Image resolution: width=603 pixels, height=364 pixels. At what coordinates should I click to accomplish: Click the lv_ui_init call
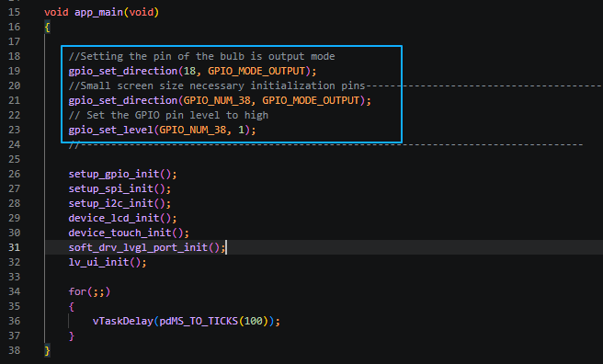(108, 263)
